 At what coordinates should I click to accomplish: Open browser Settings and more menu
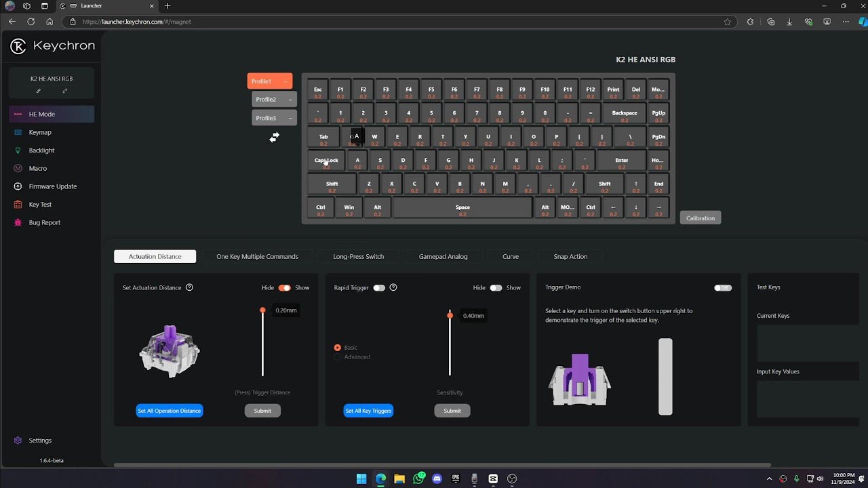[x=845, y=22]
